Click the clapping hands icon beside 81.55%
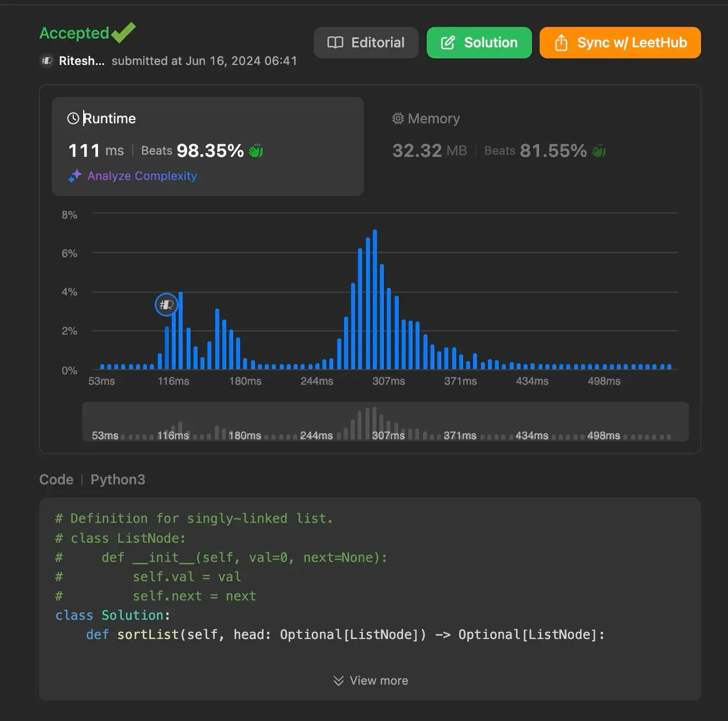Screen dimensions: 728x721 [x=599, y=150]
